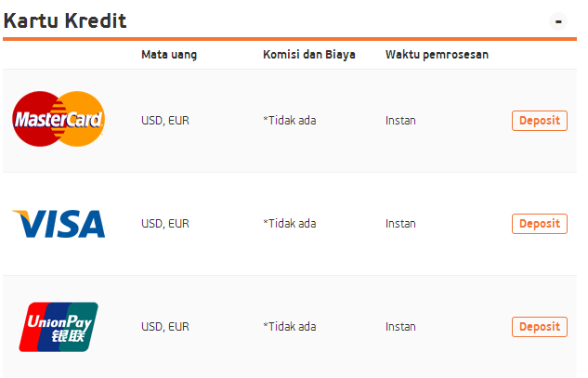
Task: Open Deposit for MasterCard
Action: [540, 121]
